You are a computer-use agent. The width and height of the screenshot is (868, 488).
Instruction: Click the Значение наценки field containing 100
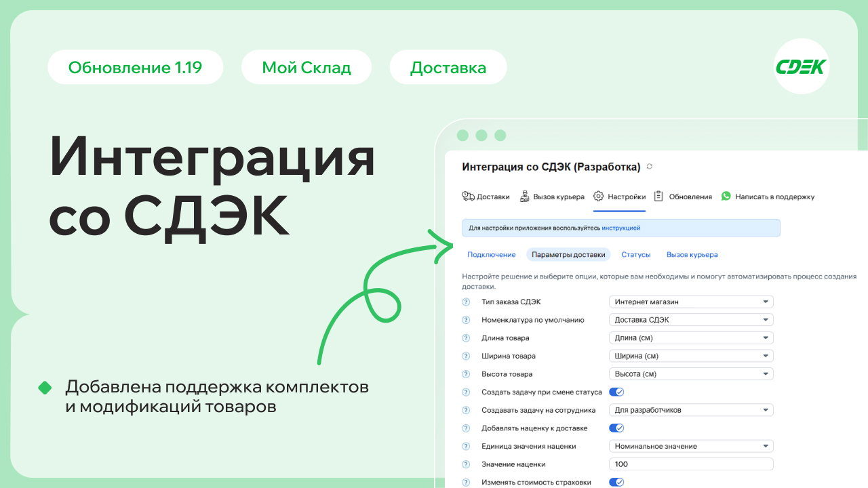pos(691,464)
